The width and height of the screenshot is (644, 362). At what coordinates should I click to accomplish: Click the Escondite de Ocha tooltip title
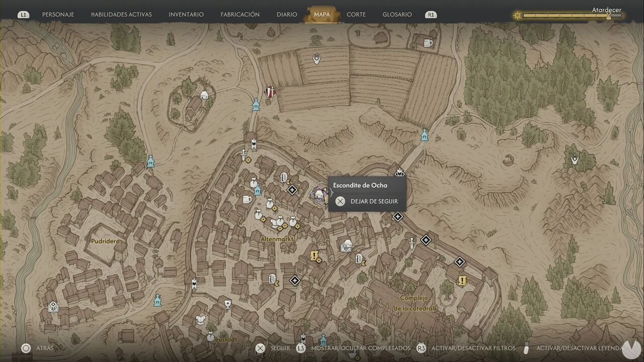coord(360,185)
